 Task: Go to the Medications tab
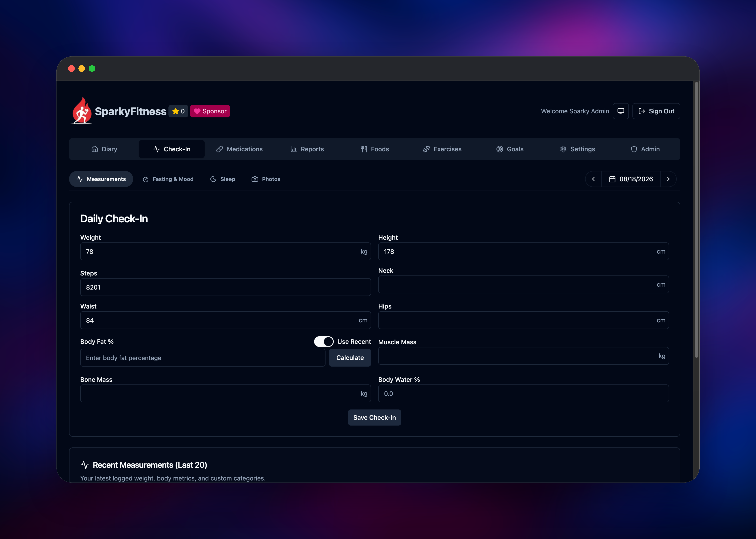click(239, 149)
